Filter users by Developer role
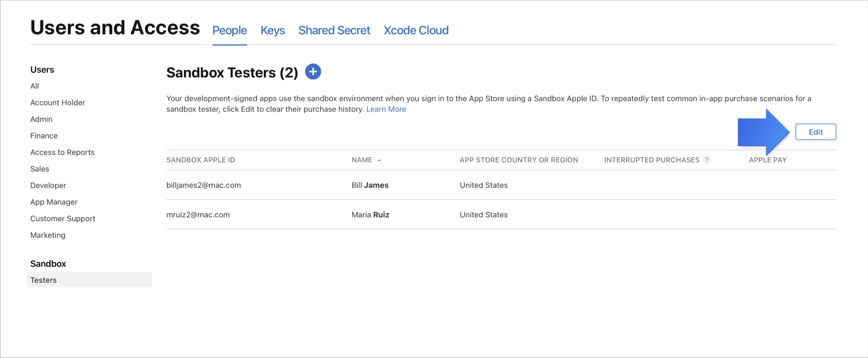 [48, 185]
